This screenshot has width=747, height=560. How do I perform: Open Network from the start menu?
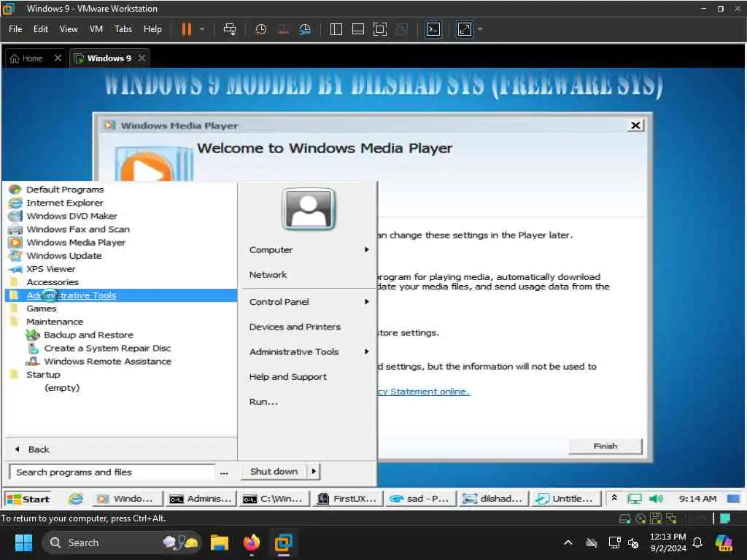(x=268, y=275)
